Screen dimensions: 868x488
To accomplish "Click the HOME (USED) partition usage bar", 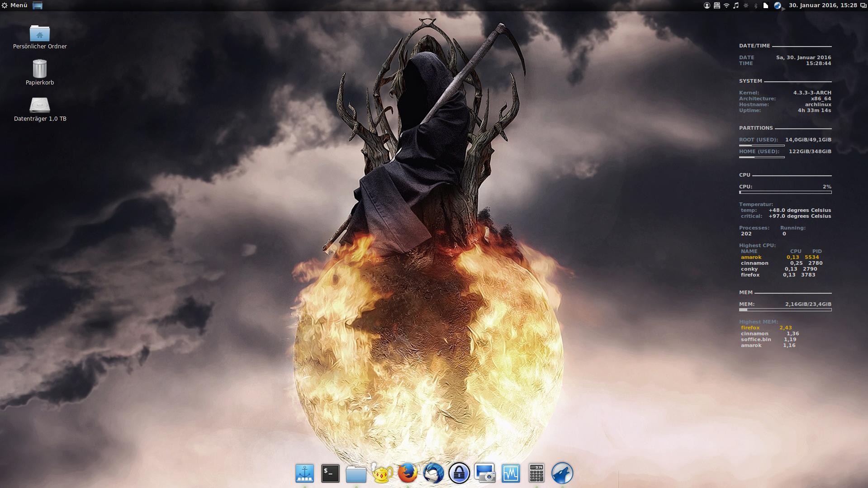I will 762,157.
